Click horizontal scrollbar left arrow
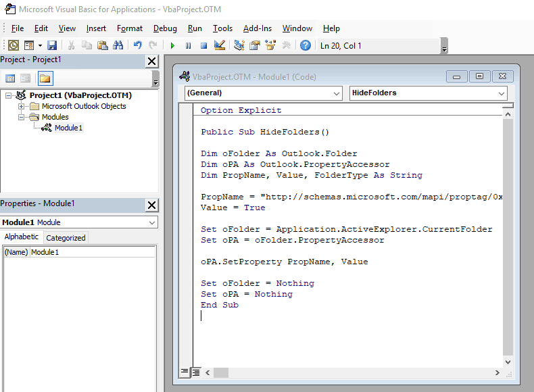Viewport: 534px width, 392px height. 208,373
